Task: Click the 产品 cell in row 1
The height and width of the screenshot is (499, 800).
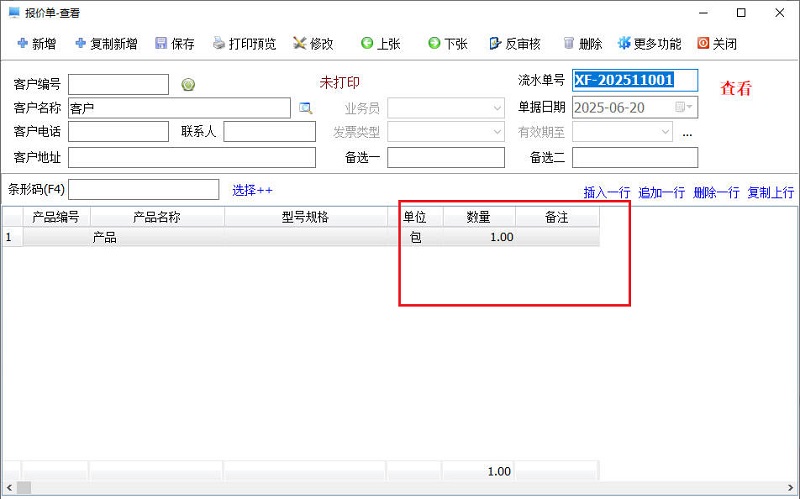Action: tap(157, 237)
